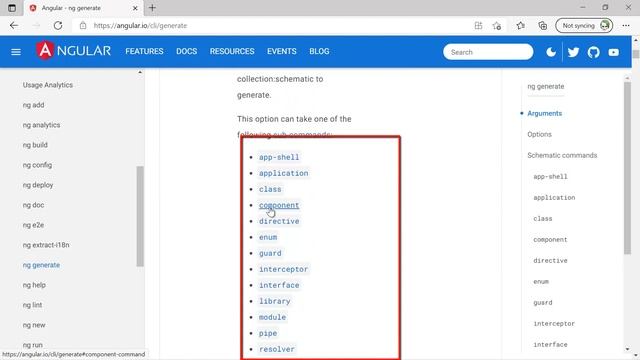Add this page to favorites
The width and height of the screenshot is (640, 360).
click(497, 26)
